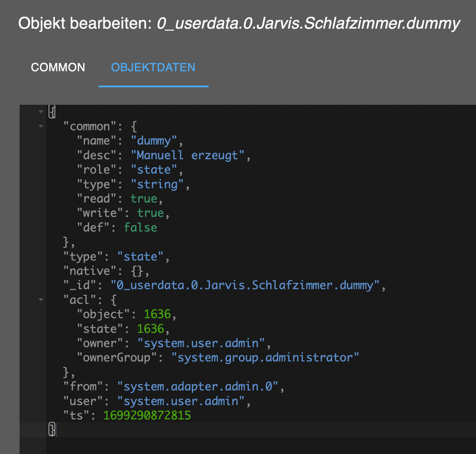Image resolution: width=476 pixels, height=454 pixels.
Task: Click the true value after "read"
Action: click(144, 199)
